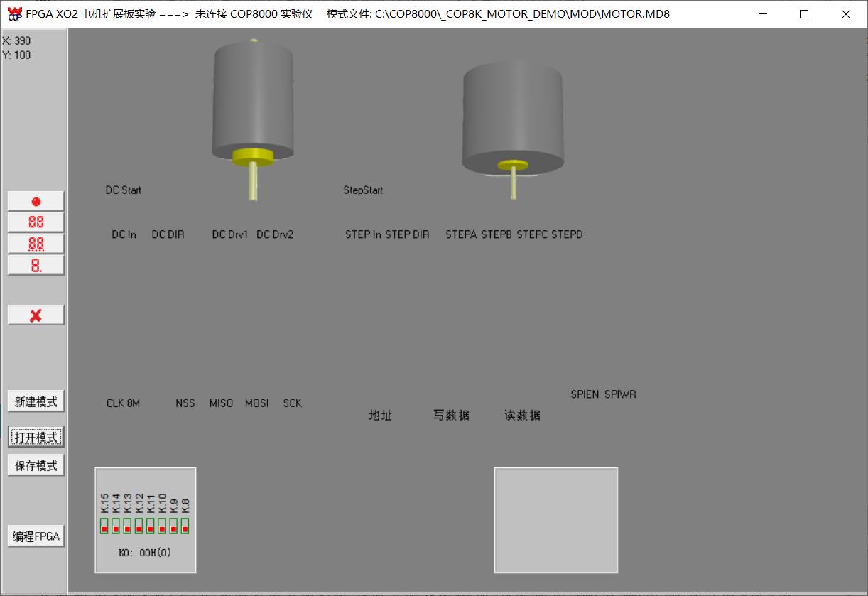Click the app logo in title bar

coord(14,13)
